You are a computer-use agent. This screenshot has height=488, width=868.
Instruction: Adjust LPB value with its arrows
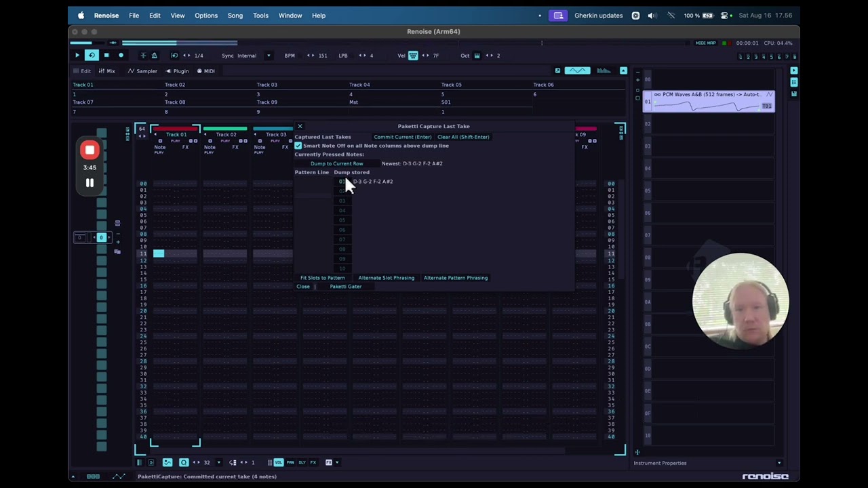click(x=363, y=56)
